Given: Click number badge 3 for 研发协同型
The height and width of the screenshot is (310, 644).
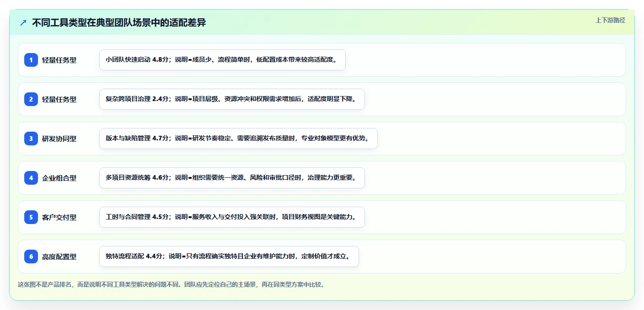Looking at the screenshot, I should click(31, 139).
